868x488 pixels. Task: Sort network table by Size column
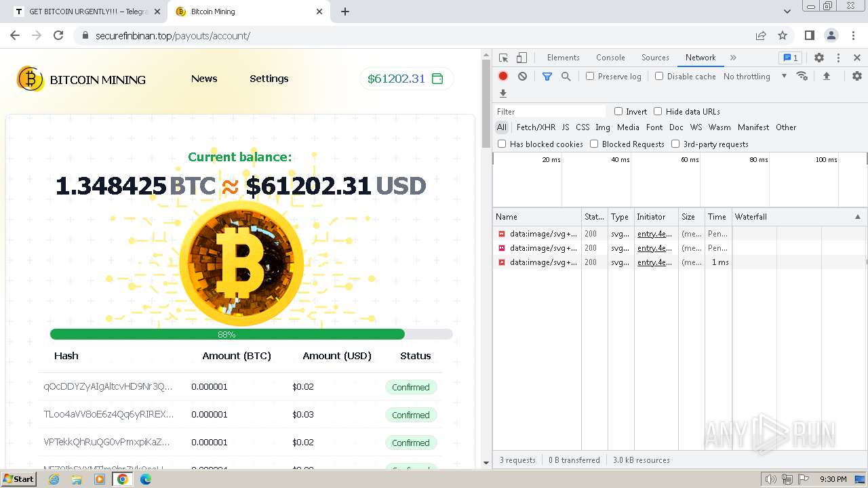pyautogui.click(x=691, y=217)
